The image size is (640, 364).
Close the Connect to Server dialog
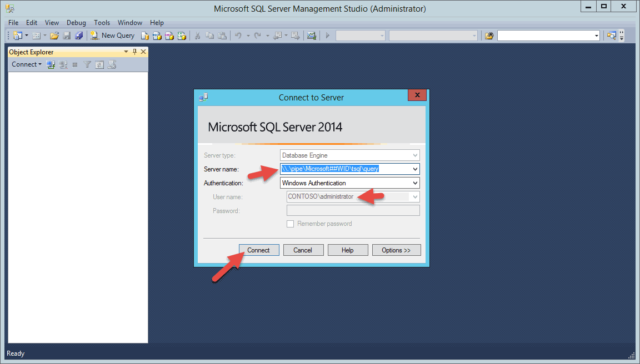[x=417, y=95]
